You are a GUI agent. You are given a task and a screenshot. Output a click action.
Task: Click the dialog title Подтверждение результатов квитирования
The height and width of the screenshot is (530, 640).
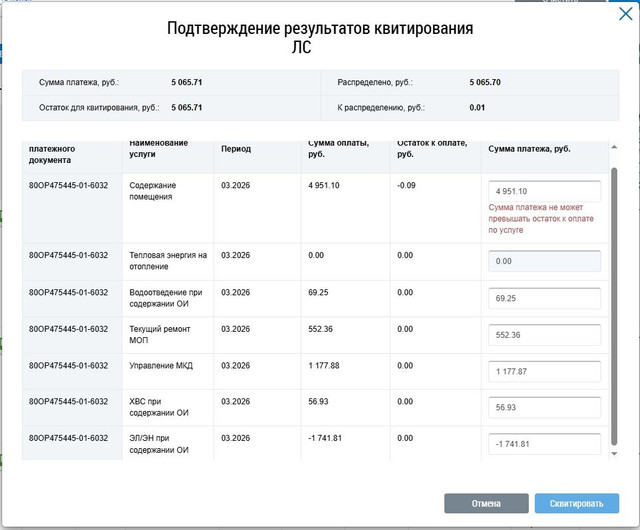(320, 37)
